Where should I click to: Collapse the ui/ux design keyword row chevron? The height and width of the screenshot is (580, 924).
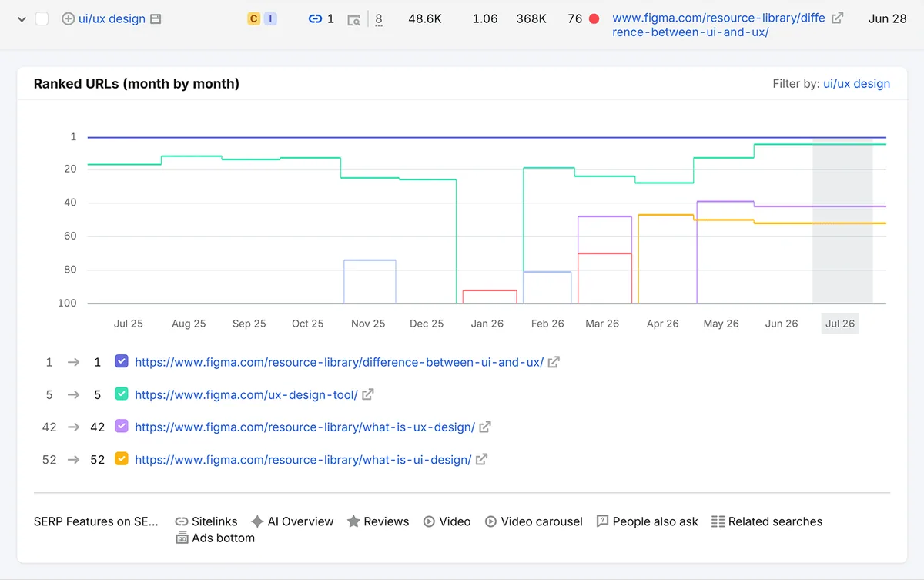click(21, 18)
